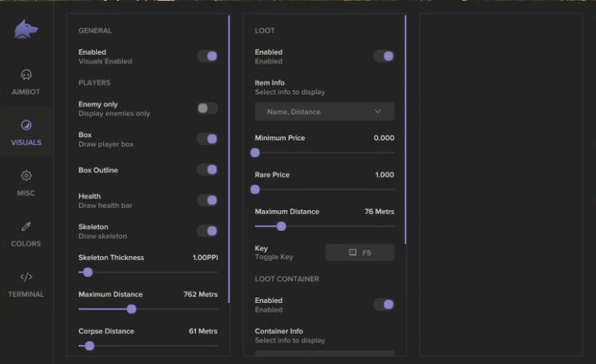The width and height of the screenshot is (596, 364).
Task: Click the Loot Maximum Distance slider handle
Action: 281,227
